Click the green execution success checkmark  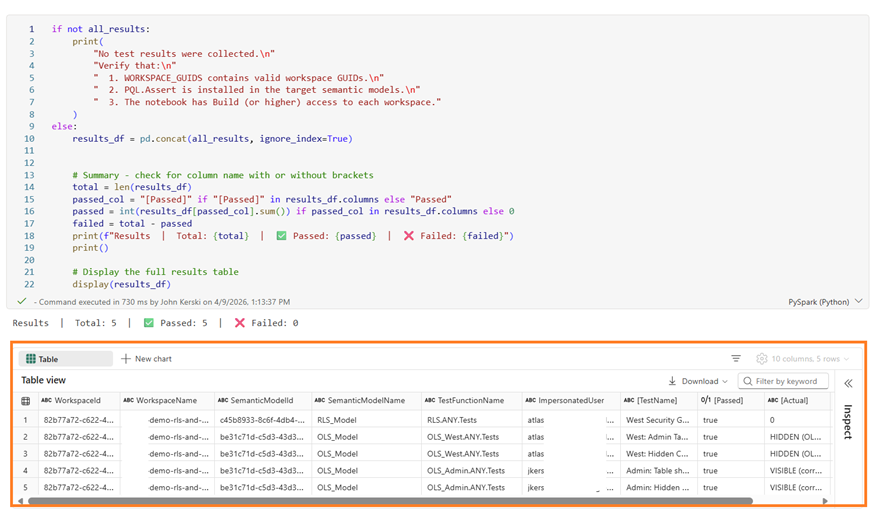[x=22, y=301]
